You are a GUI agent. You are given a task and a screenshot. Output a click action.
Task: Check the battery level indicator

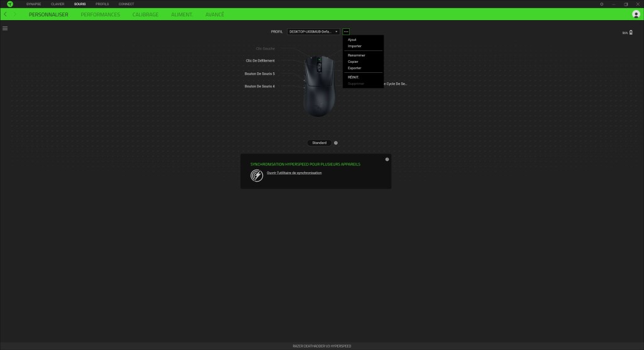pos(628,33)
